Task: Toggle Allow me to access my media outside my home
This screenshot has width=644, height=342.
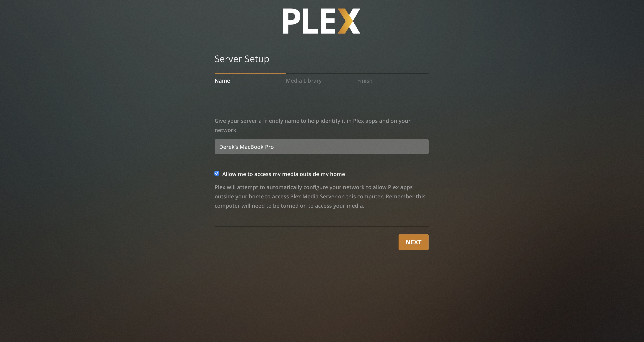Action: tap(217, 173)
